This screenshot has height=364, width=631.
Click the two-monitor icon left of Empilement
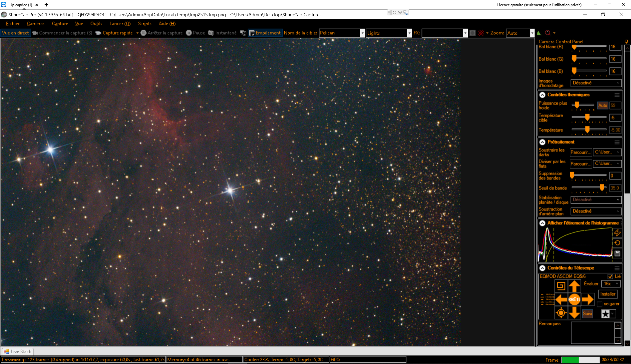tap(243, 33)
